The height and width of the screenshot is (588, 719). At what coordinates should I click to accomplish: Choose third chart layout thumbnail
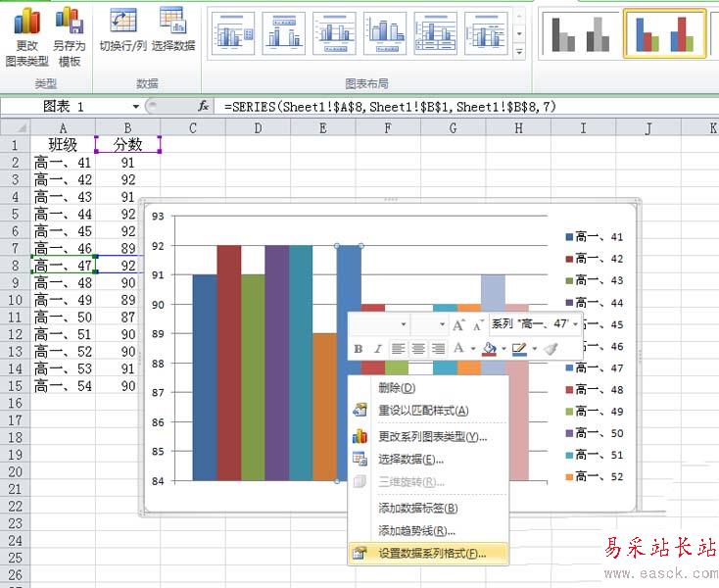(335, 33)
